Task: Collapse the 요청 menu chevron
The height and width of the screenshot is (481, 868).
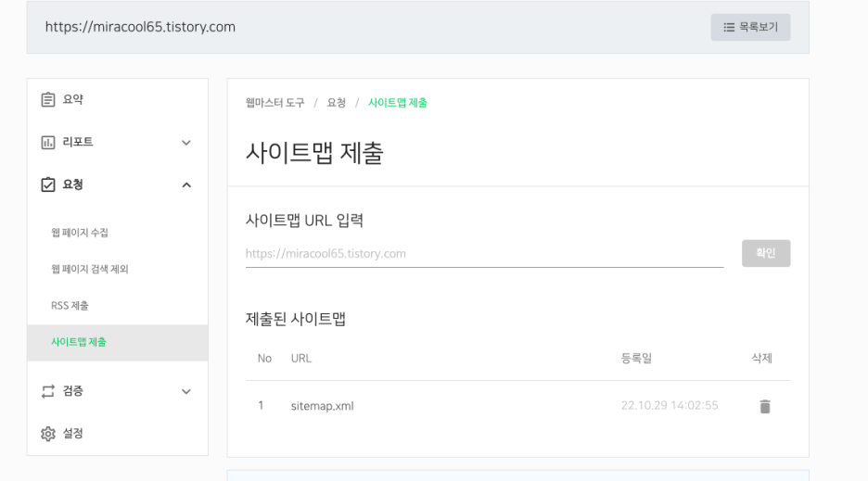Action: tap(186, 184)
